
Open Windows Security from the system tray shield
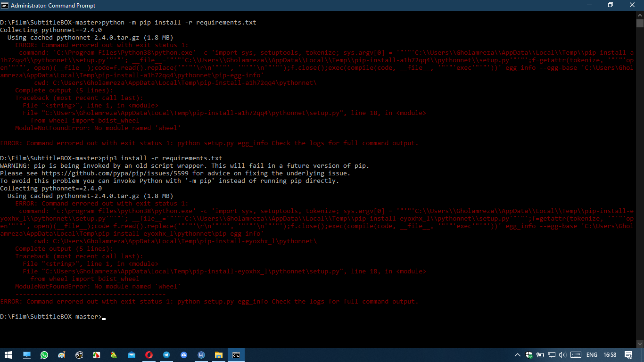coord(529,354)
